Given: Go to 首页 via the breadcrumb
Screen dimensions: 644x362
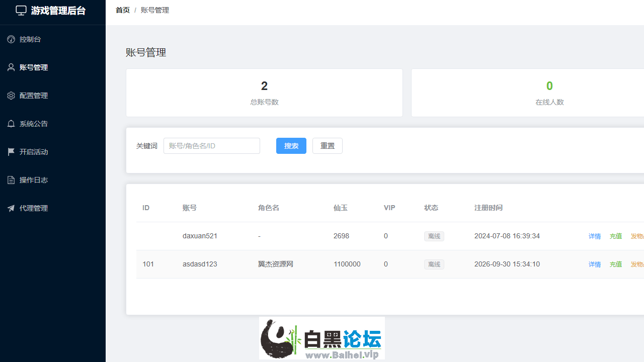Looking at the screenshot, I should point(123,10).
